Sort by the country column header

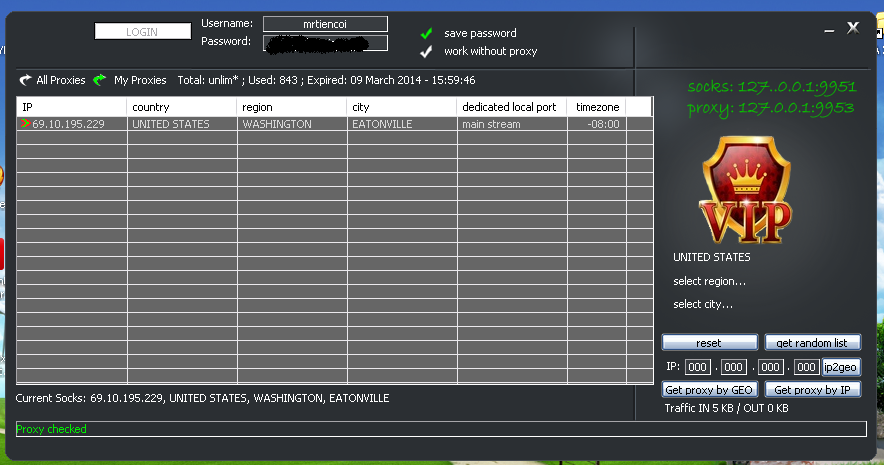(182, 107)
